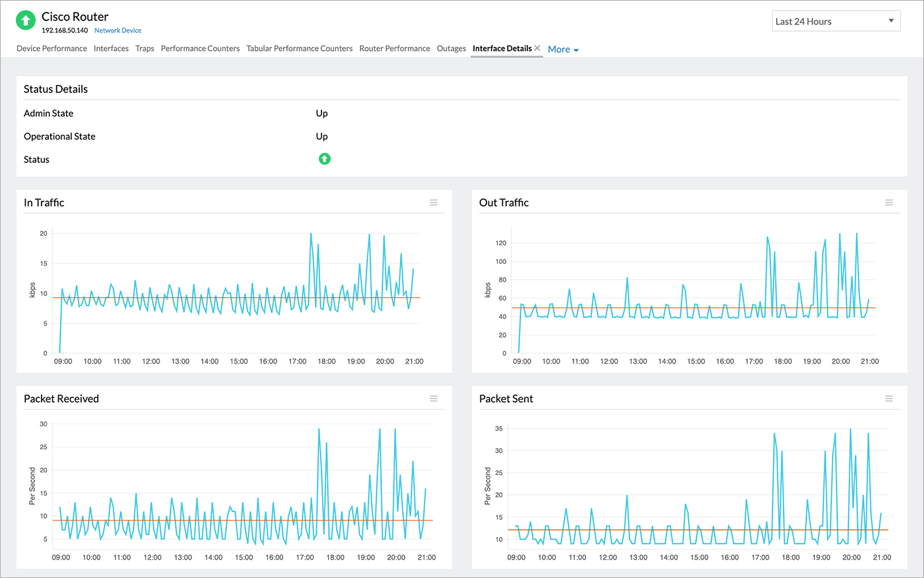Click the green Status up-arrow indicator
Image resolution: width=924 pixels, height=578 pixels.
coord(325,159)
